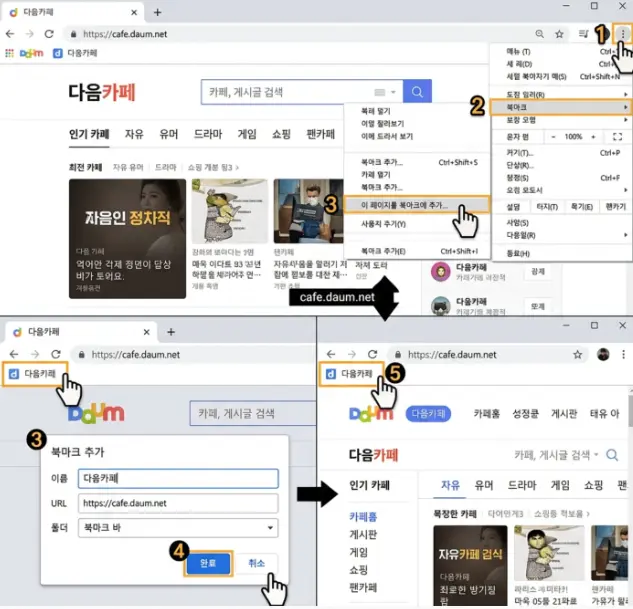Select the 드라마 tab in top window
This screenshot has width=633, height=609.
click(208, 134)
